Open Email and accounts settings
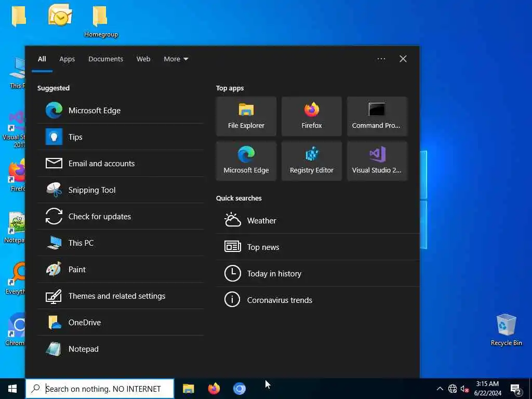 pos(121,163)
